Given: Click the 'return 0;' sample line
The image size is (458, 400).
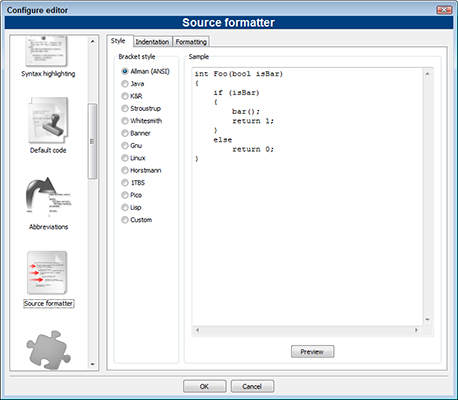Looking at the screenshot, I should [253, 149].
